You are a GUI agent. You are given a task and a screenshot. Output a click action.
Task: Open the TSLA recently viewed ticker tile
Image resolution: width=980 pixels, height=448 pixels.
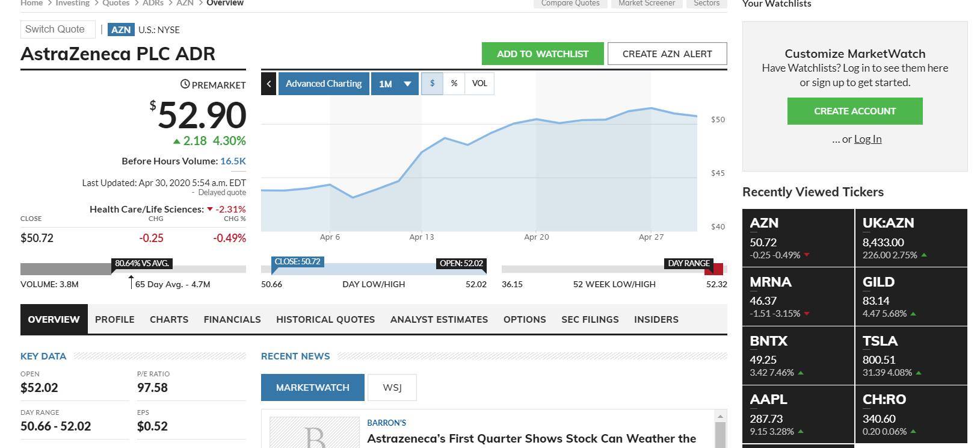click(x=911, y=356)
